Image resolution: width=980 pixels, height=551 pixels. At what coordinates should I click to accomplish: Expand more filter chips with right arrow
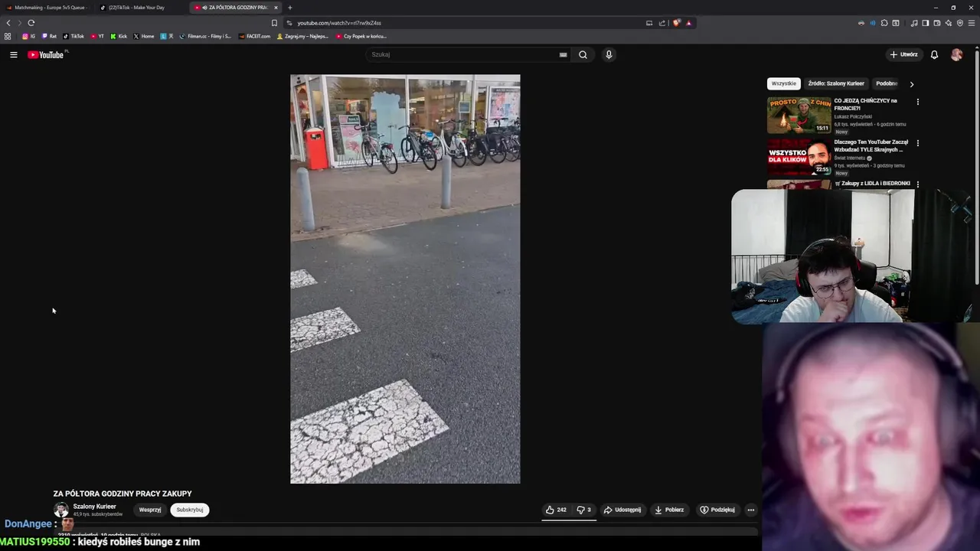point(911,84)
